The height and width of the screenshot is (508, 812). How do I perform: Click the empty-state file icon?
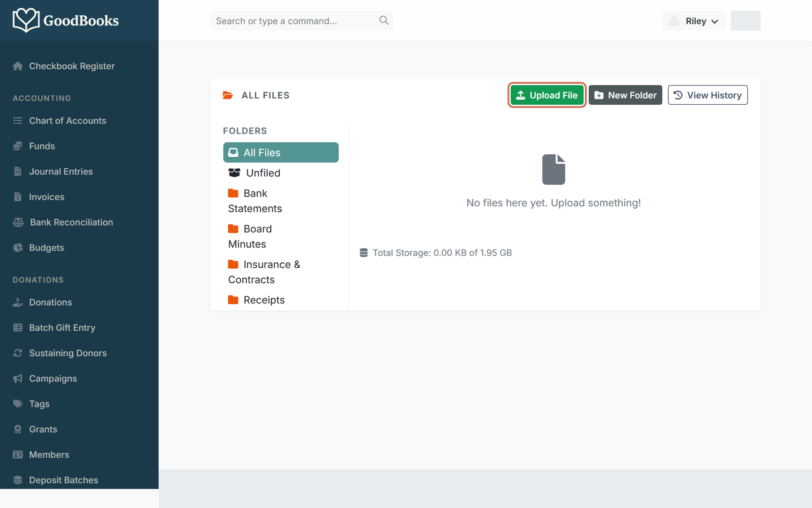click(x=554, y=170)
